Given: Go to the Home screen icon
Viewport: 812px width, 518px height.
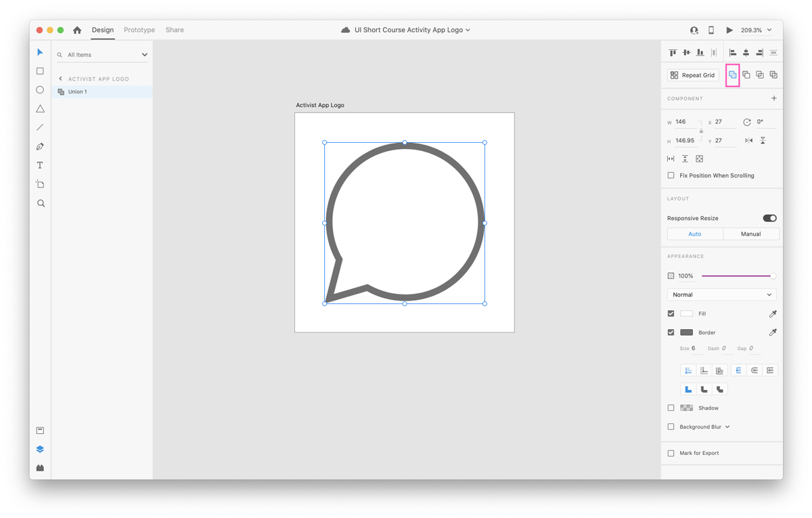Looking at the screenshot, I should (77, 30).
